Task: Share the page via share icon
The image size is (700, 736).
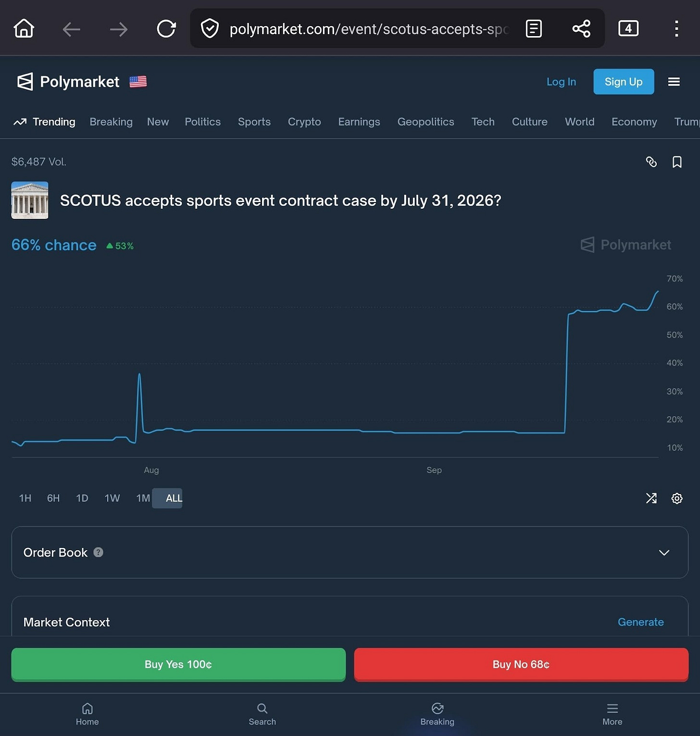Action: pos(581,29)
